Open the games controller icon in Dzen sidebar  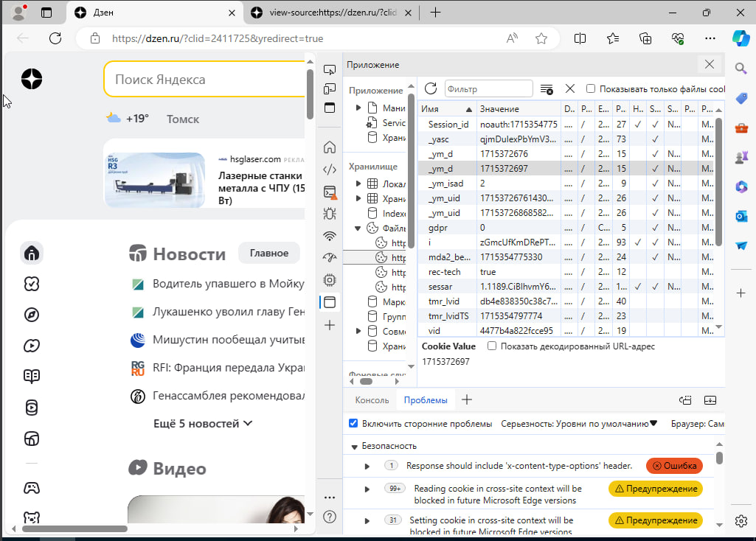(x=32, y=488)
